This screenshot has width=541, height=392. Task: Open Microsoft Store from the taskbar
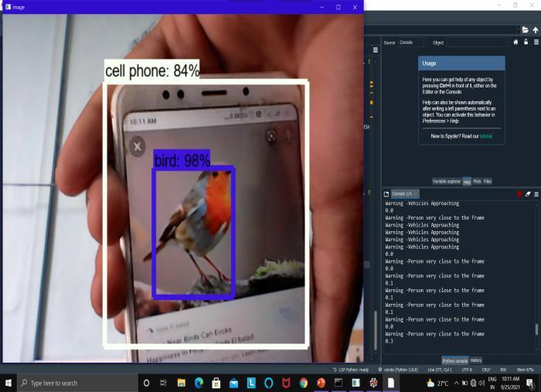(x=216, y=383)
